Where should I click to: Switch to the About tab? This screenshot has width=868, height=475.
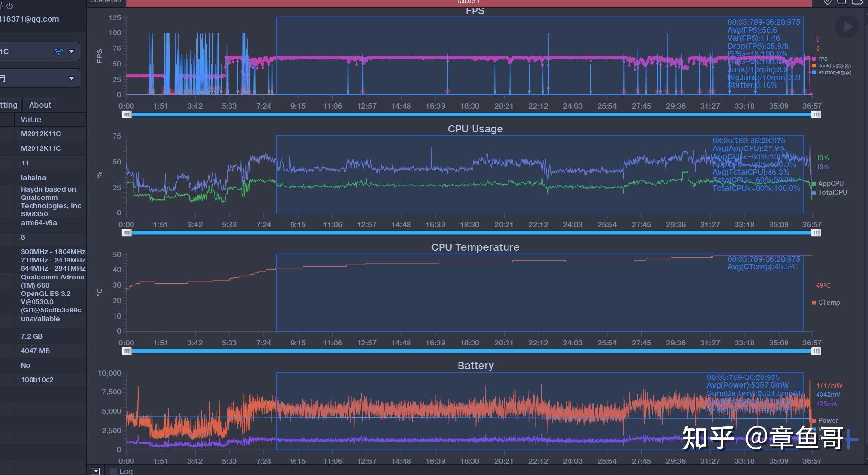40,105
